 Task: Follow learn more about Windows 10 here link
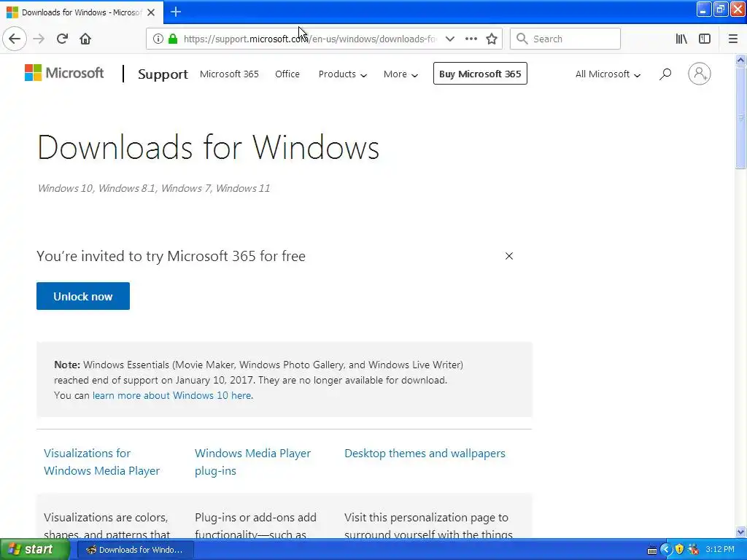(x=172, y=395)
